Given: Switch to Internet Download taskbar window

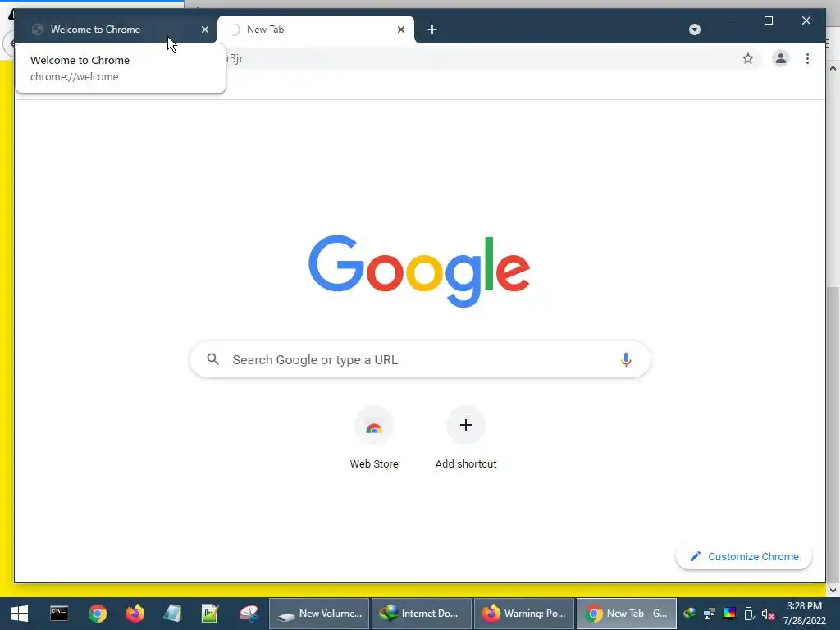Looking at the screenshot, I should [x=422, y=614].
